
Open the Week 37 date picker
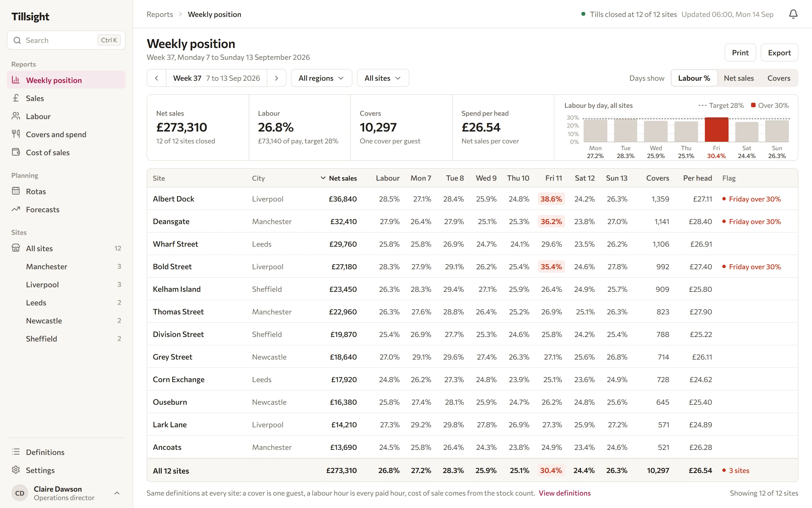pos(217,78)
